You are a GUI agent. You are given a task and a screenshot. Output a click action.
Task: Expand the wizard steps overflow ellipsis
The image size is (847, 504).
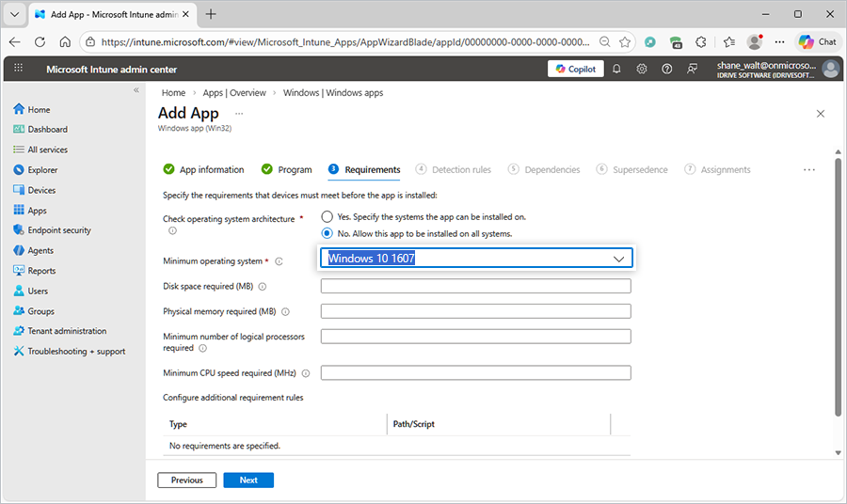pos(808,170)
